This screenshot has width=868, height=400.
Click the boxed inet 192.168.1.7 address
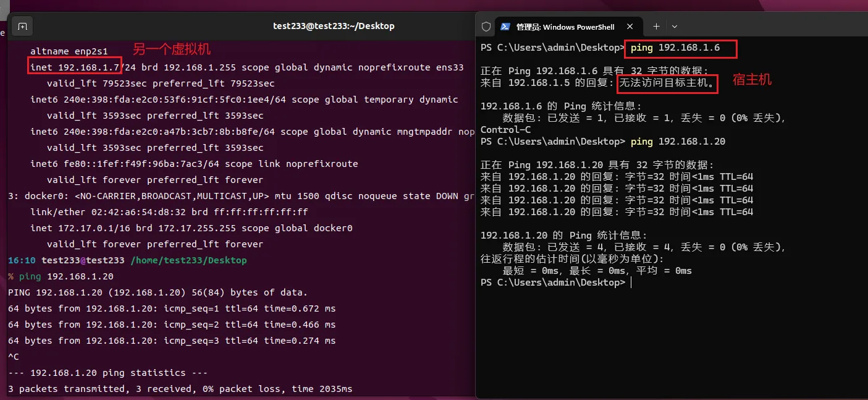pos(75,67)
